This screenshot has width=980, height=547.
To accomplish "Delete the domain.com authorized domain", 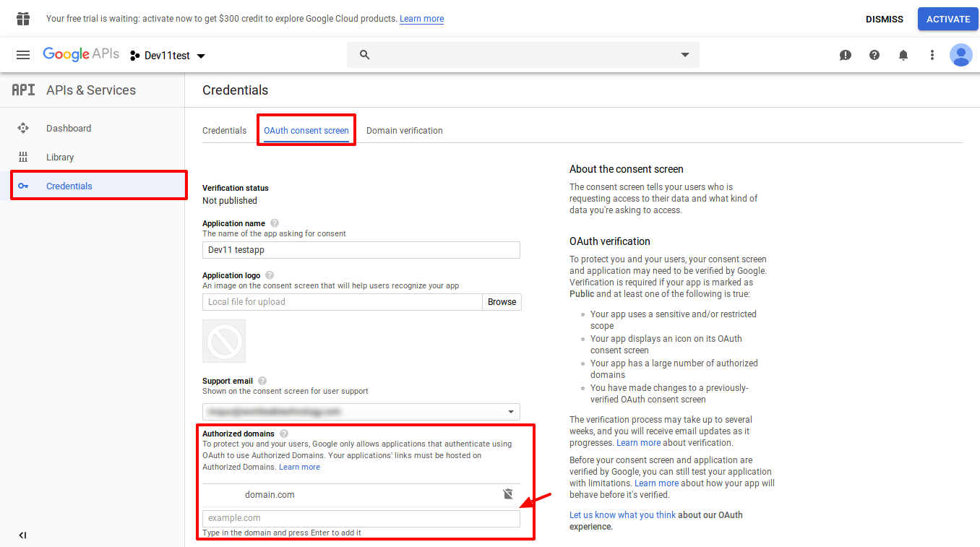I will tap(508, 494).
